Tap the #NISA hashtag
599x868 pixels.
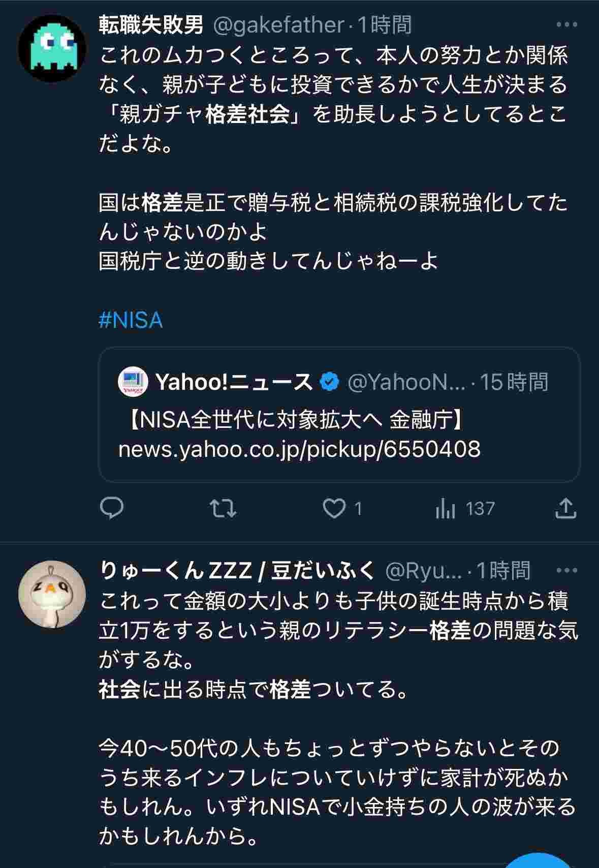(x=131, y=320)
